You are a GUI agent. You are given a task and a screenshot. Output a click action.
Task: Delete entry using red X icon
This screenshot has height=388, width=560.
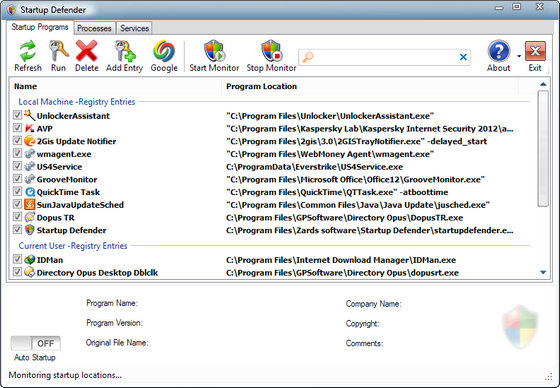(x=86, y=51)
